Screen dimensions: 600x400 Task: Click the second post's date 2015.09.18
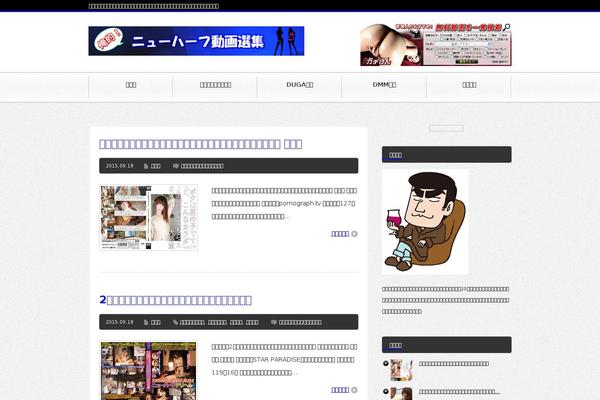(x=119, y=322)
